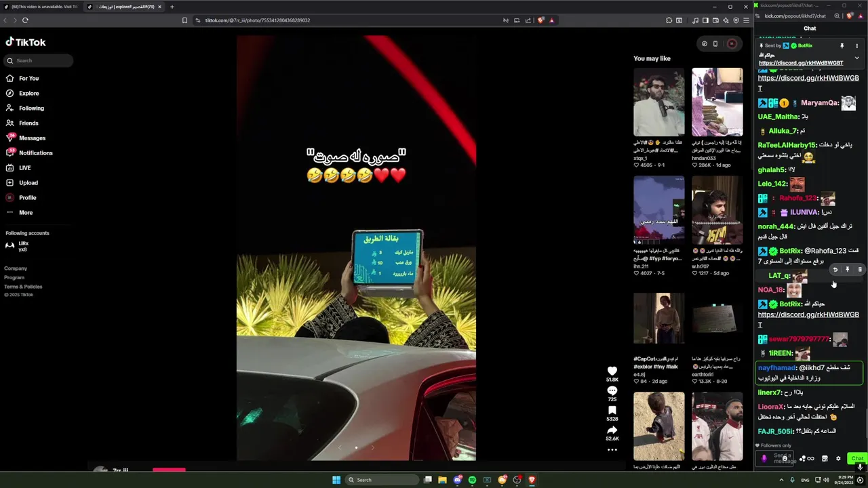Image resolution: width=868 pixels, height=488 pixels.
Task: Like the photo with heart icon
Action: pyautogui.click(x=612, y=371)
